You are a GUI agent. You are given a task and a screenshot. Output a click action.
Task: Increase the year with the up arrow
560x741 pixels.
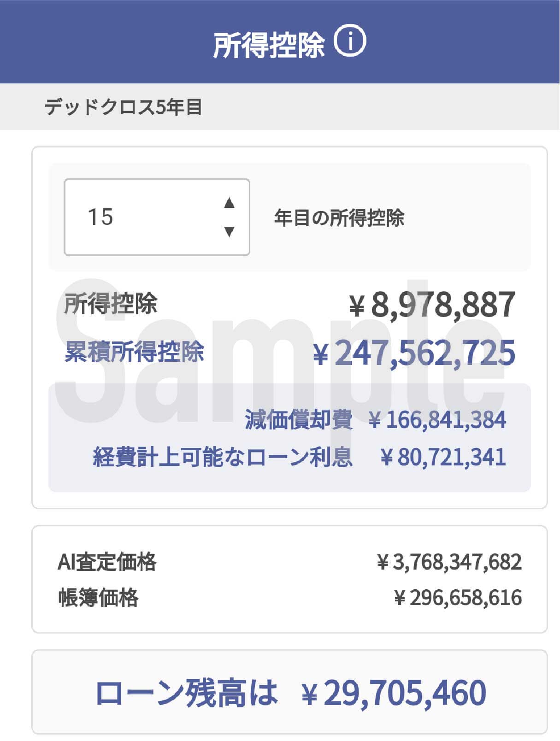pos(229,203)
